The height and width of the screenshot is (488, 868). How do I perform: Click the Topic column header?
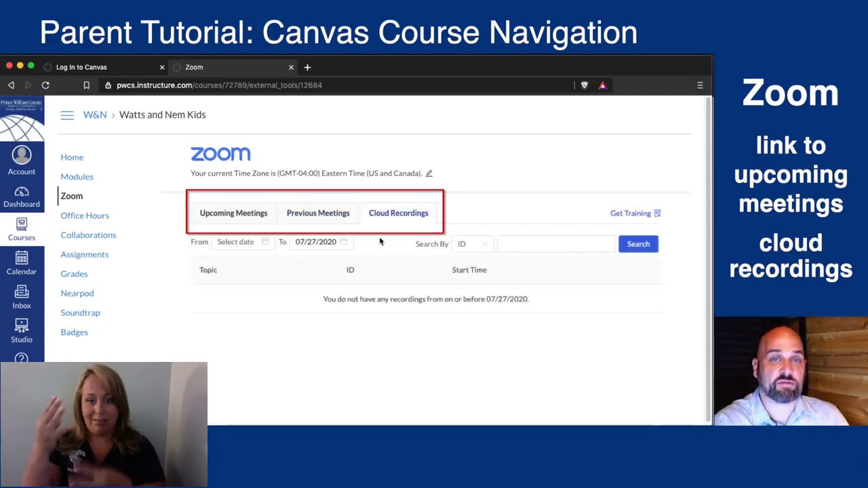pyautogui.click(x=208, y=270)
